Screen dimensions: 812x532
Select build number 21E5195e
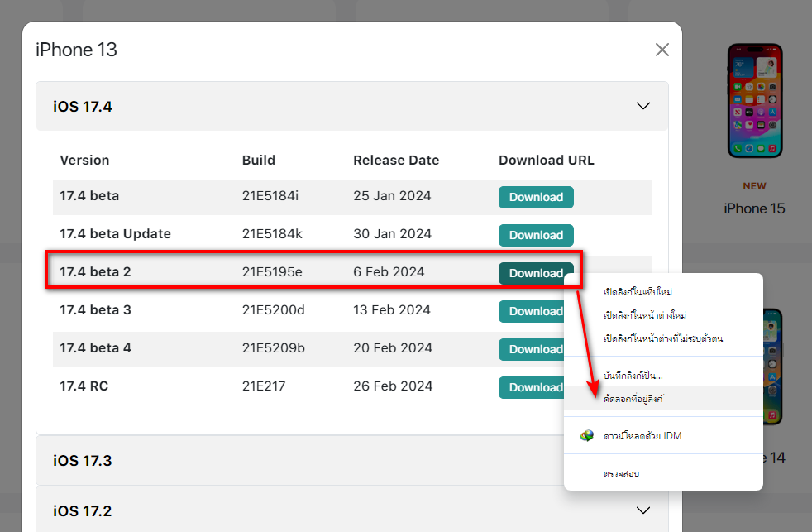[x=272, y=272]
